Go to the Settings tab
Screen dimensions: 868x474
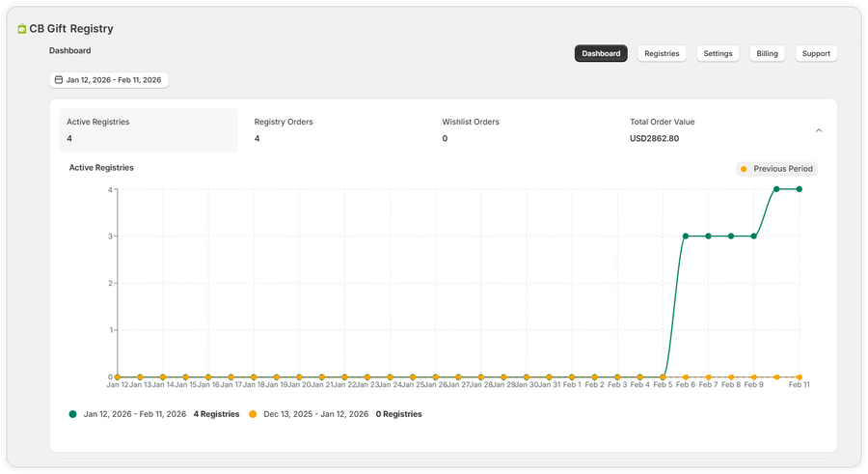[718, 54]
